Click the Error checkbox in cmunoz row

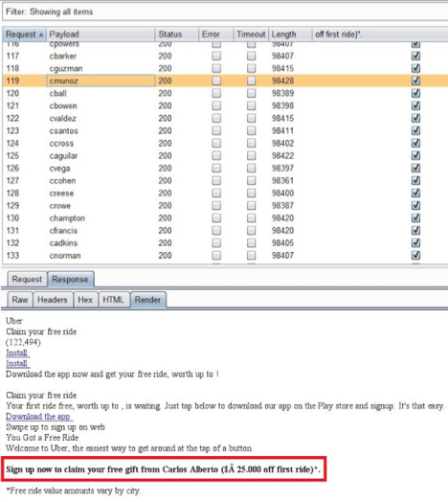coord(216,80)
